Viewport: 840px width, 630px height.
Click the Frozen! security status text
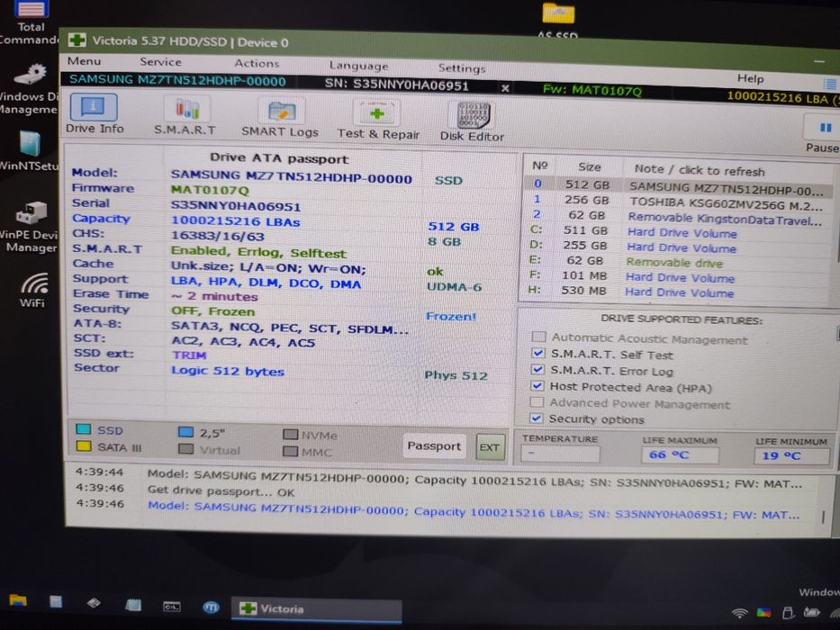click(x=450, y=316)
